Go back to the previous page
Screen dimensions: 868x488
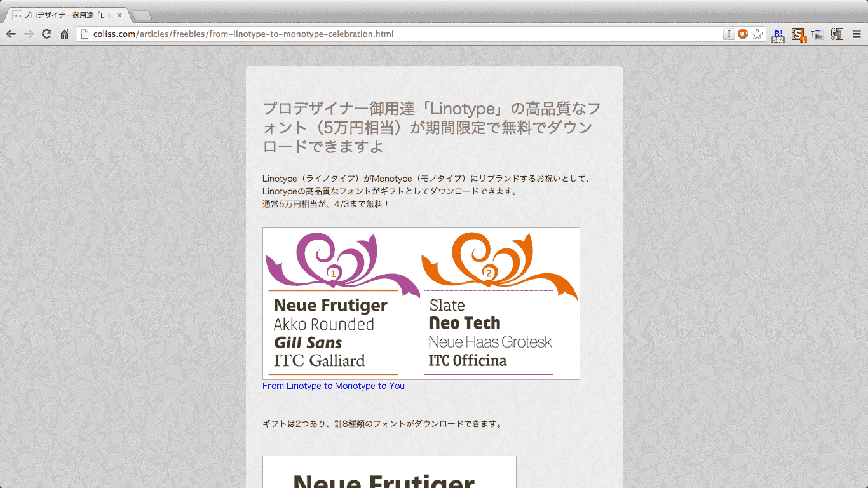pos(11,34)
